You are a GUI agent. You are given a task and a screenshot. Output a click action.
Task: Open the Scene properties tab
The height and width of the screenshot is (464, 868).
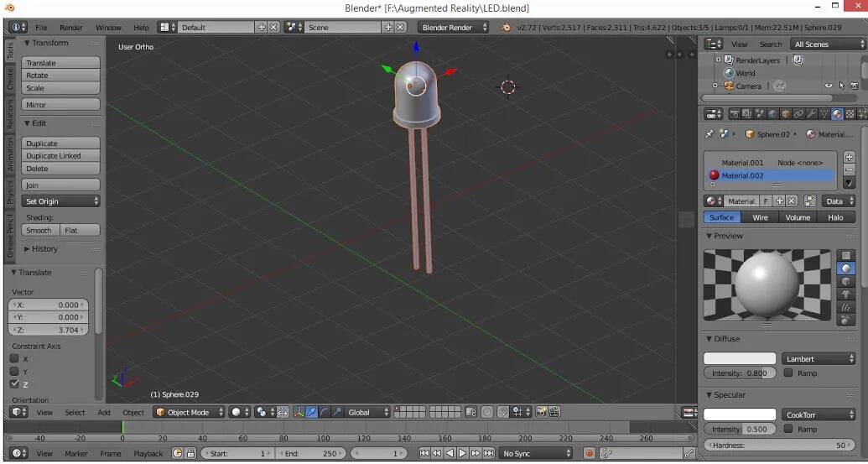(760, 114)
